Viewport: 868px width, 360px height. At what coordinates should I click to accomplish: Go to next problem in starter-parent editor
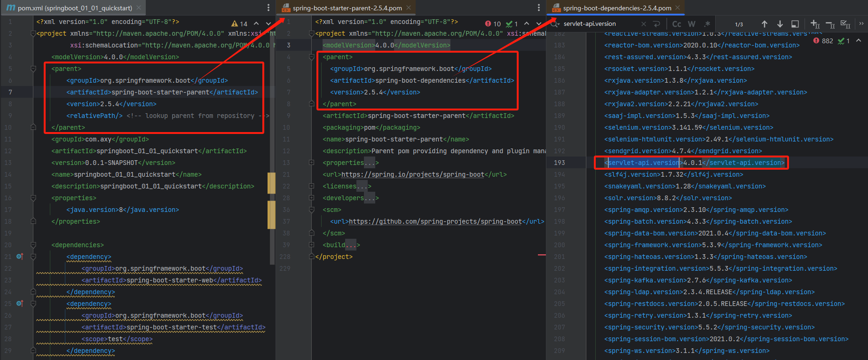tap(539, 23)
